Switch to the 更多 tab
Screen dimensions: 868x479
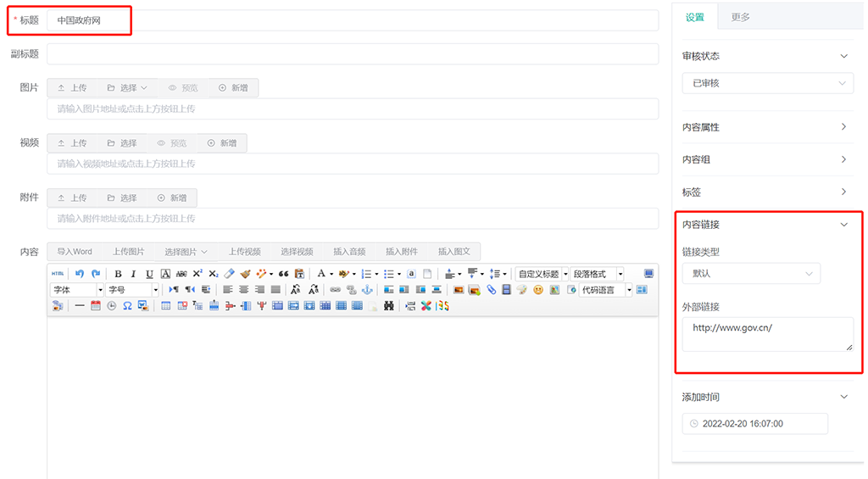coord(740,17)
